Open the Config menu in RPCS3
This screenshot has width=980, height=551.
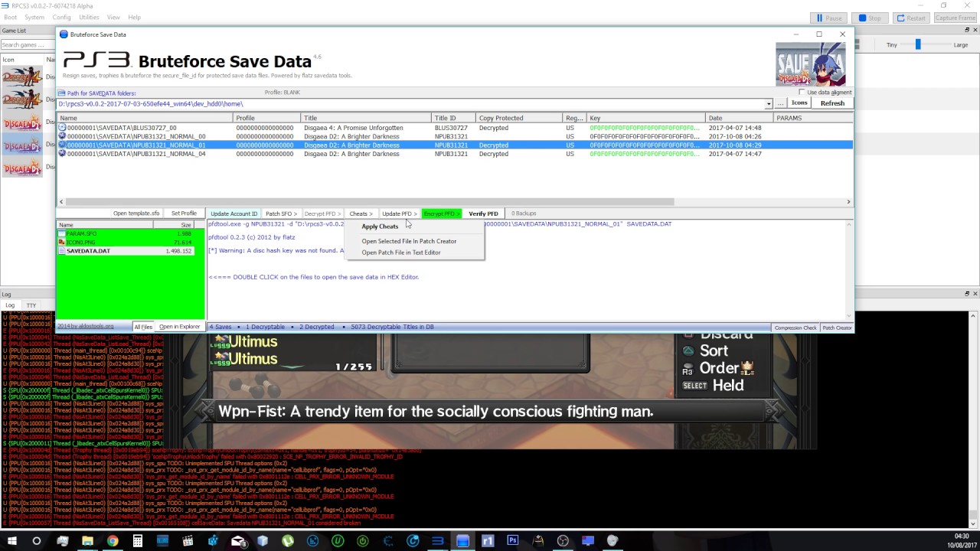coord(61,17)
